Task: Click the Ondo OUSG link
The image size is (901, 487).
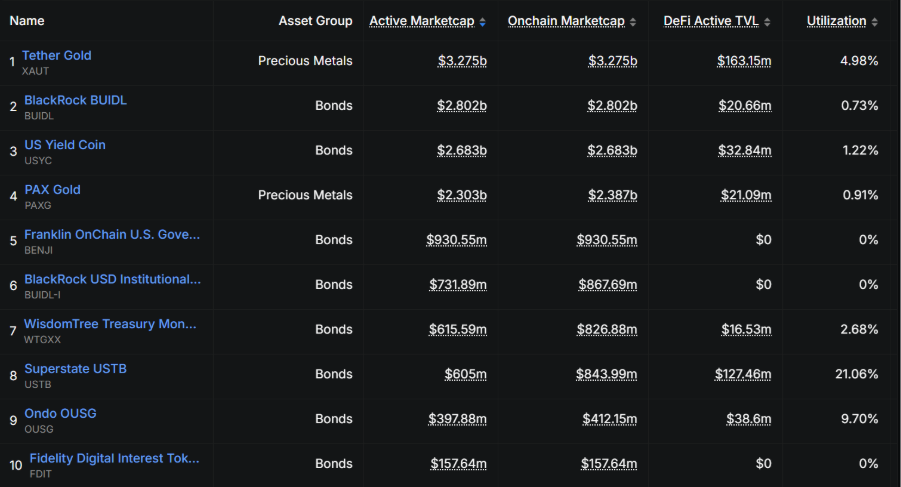Action: (x=60, y=413)
